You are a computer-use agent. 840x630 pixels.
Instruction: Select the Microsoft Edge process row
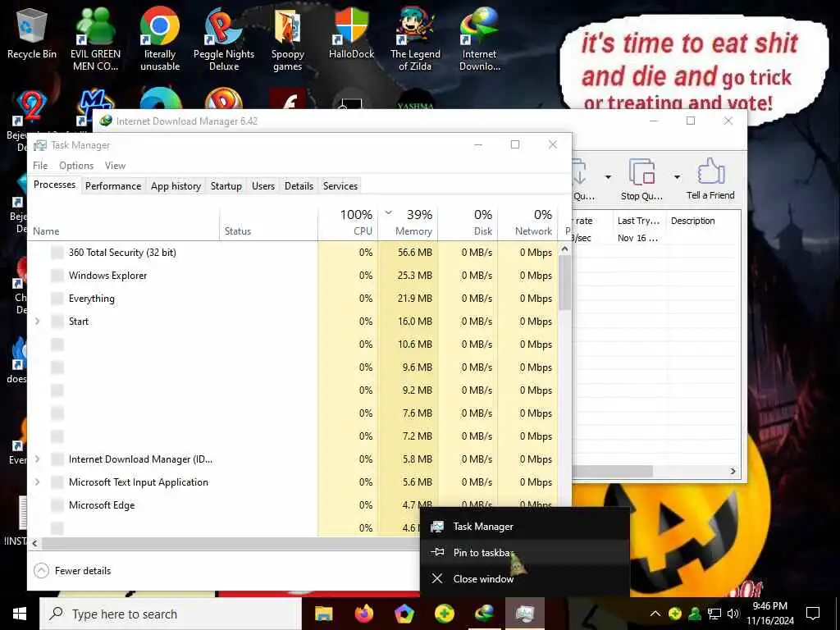tap(293, 505)
